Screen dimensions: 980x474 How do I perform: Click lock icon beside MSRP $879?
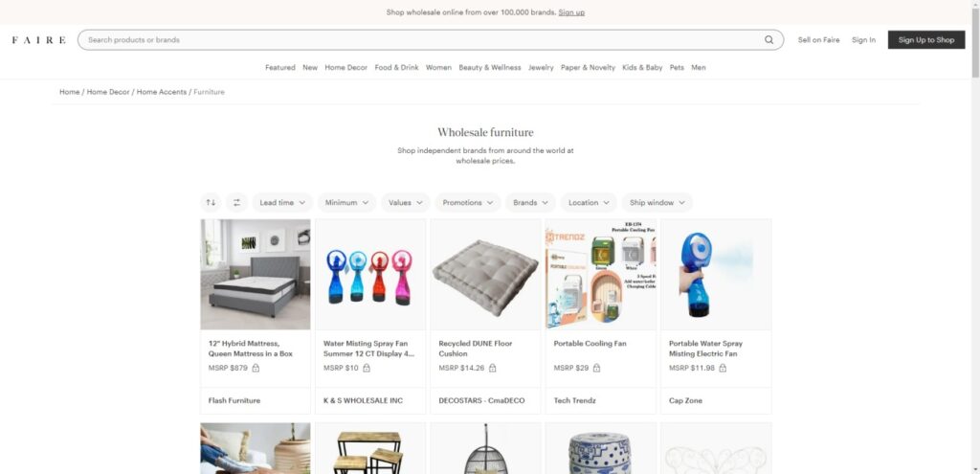[256, 369]
